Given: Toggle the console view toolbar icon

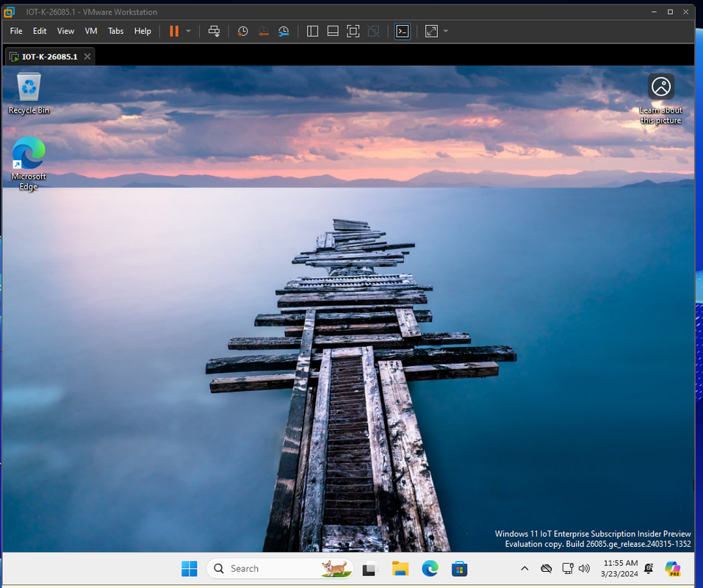Looking at the screenshot, I should pos(402,31).
